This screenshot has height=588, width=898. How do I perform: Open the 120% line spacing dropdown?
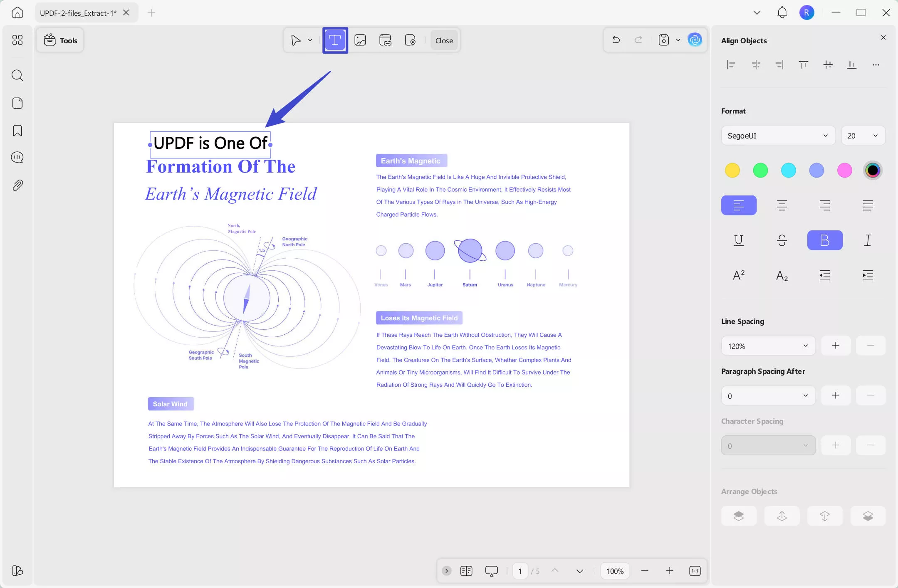(x=768, y=346)
